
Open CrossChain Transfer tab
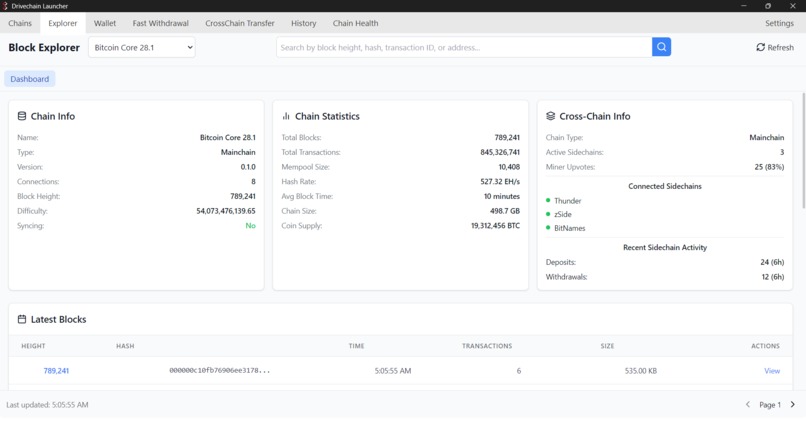coord(240,23)
